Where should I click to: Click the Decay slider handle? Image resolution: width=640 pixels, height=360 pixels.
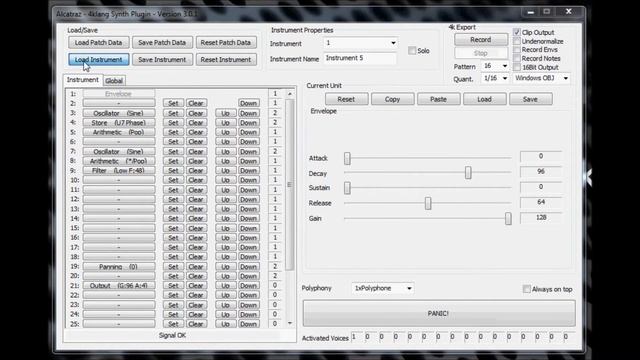pos(468,173)
